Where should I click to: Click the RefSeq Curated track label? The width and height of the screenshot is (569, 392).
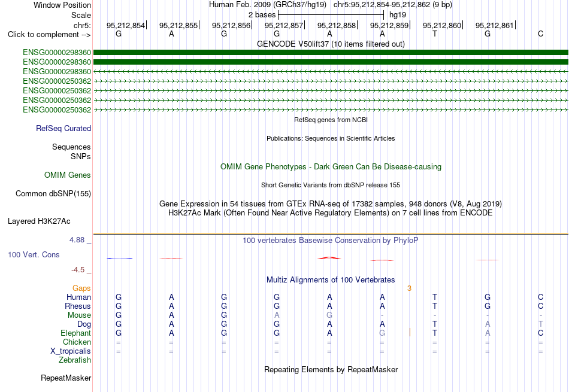pyautogui.click(x=63, y=128)
